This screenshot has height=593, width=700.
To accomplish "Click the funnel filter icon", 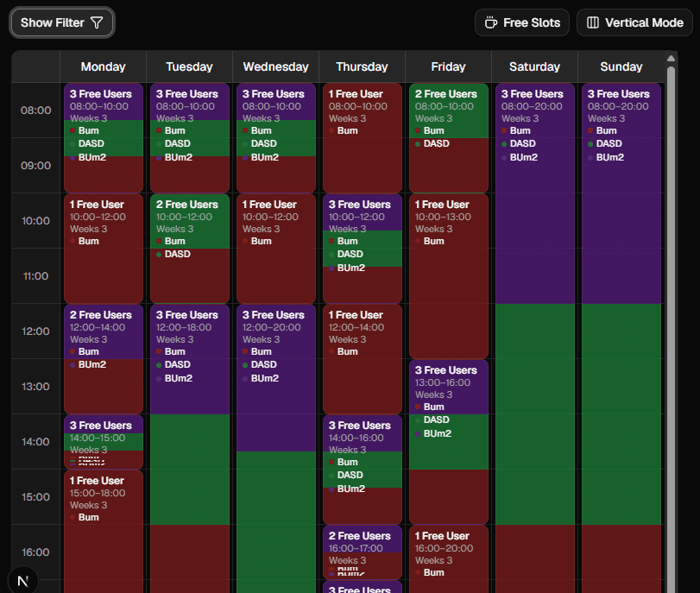I will click(97, 22).
